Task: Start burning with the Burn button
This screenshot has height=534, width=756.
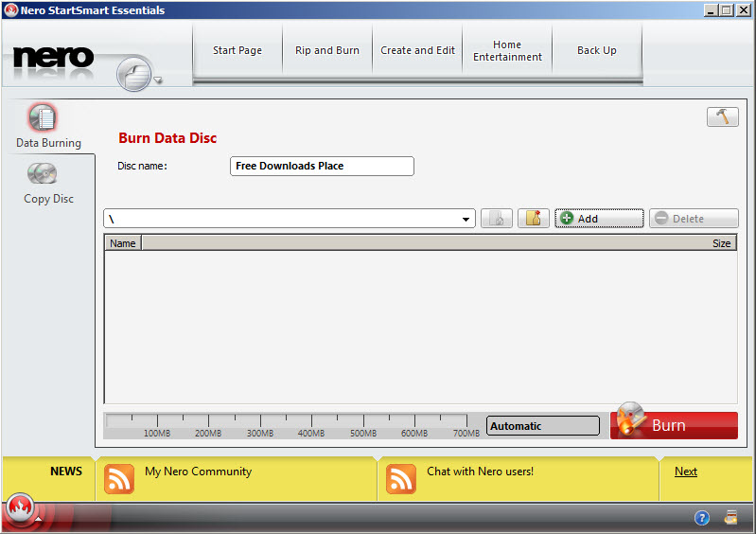Action: [674, 425]
